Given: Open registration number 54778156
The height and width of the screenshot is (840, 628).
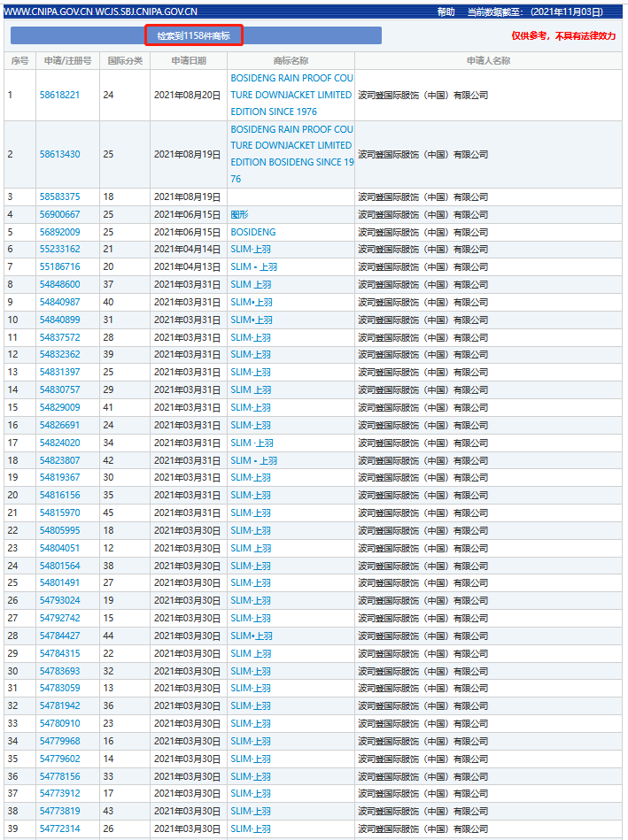Looking at the screenshot, I should pos(59,777).
